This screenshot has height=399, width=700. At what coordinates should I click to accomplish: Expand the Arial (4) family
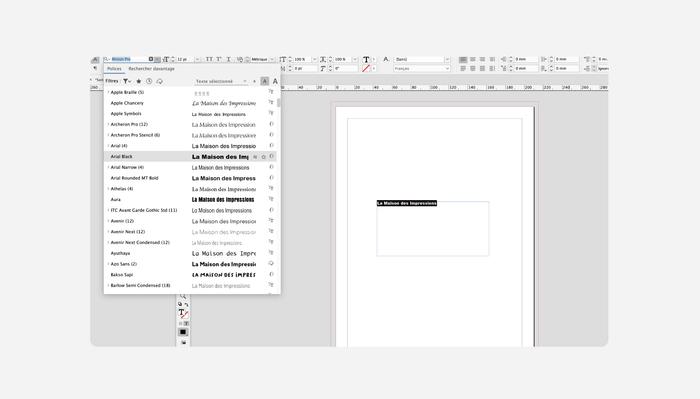tap(108, 146)
